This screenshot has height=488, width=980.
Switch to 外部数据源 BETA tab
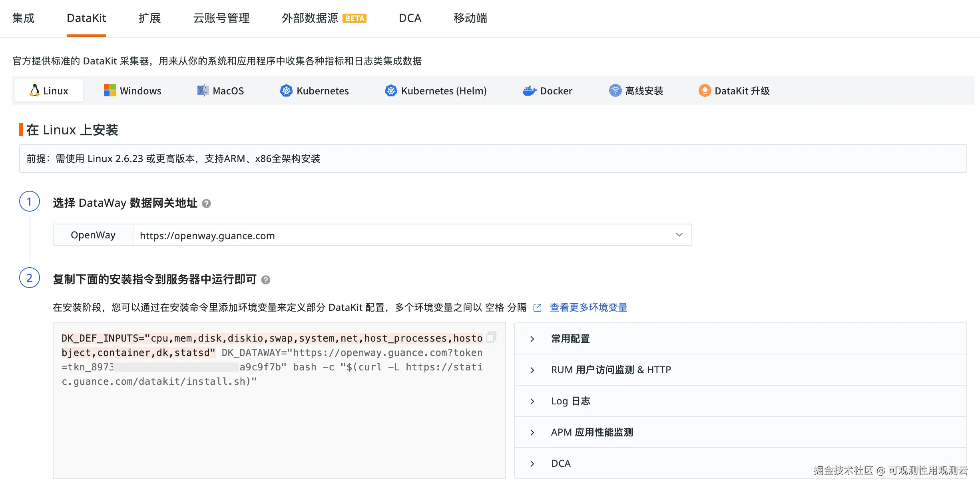click(x=324, y=18)
